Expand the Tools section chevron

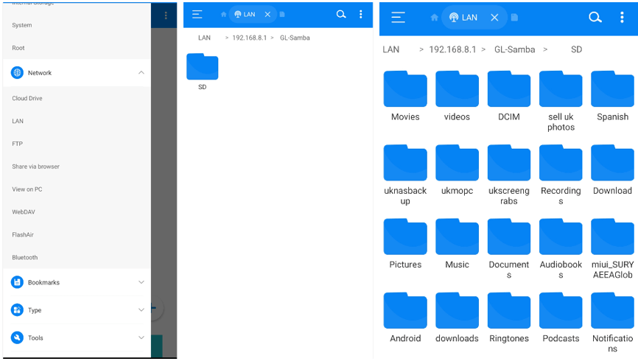(141, 337)
